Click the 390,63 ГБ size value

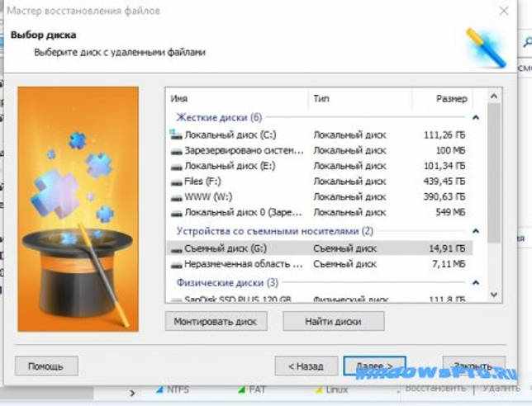(x=444, y=196)
